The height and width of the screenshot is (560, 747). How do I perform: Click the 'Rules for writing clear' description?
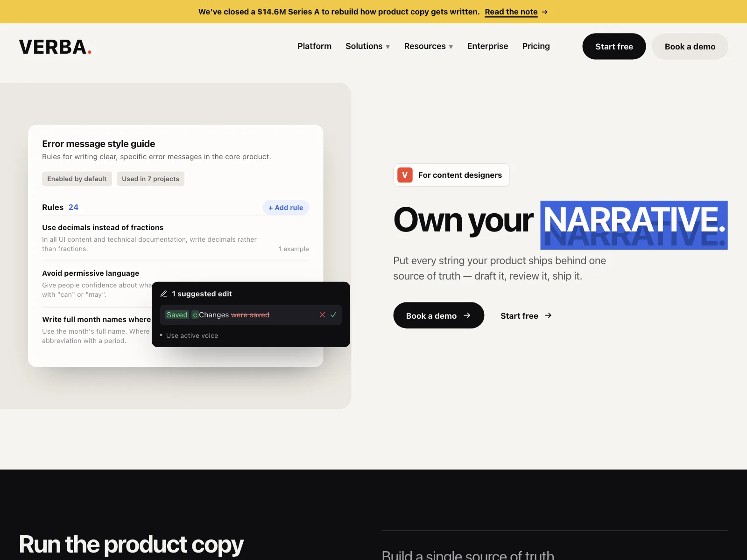(x=156, y=157)
